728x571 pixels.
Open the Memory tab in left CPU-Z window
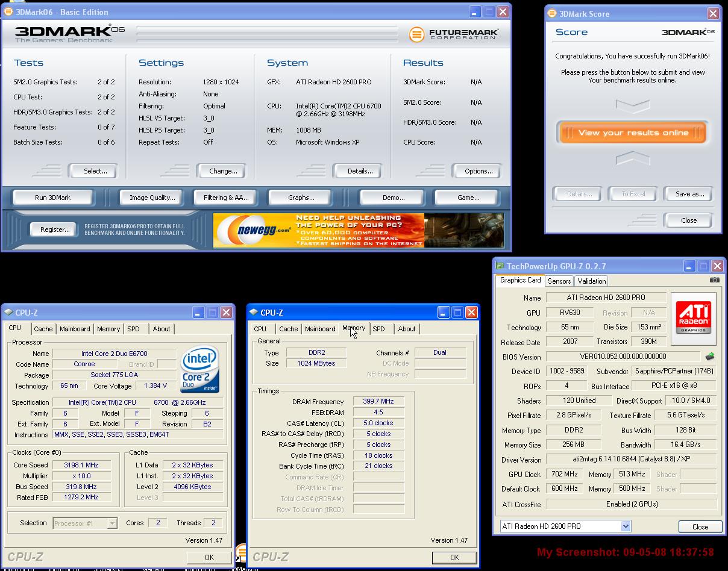[108, 329]
